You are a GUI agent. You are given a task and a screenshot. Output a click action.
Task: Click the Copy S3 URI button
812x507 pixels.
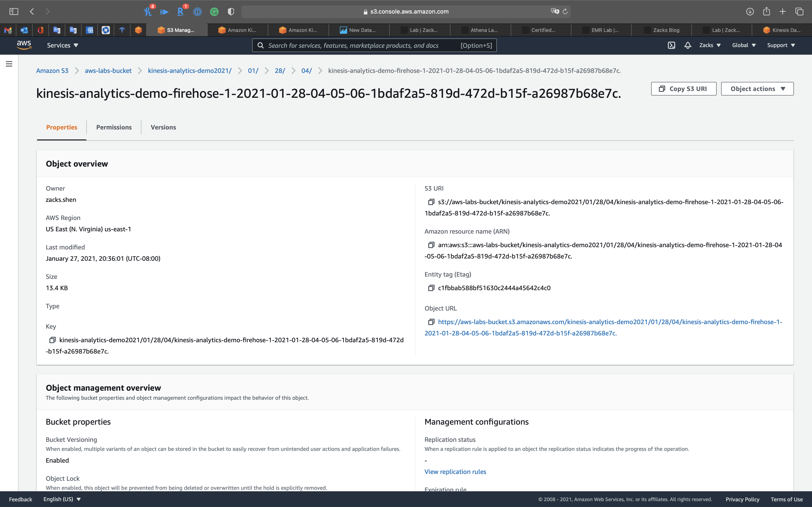[684, 89]
